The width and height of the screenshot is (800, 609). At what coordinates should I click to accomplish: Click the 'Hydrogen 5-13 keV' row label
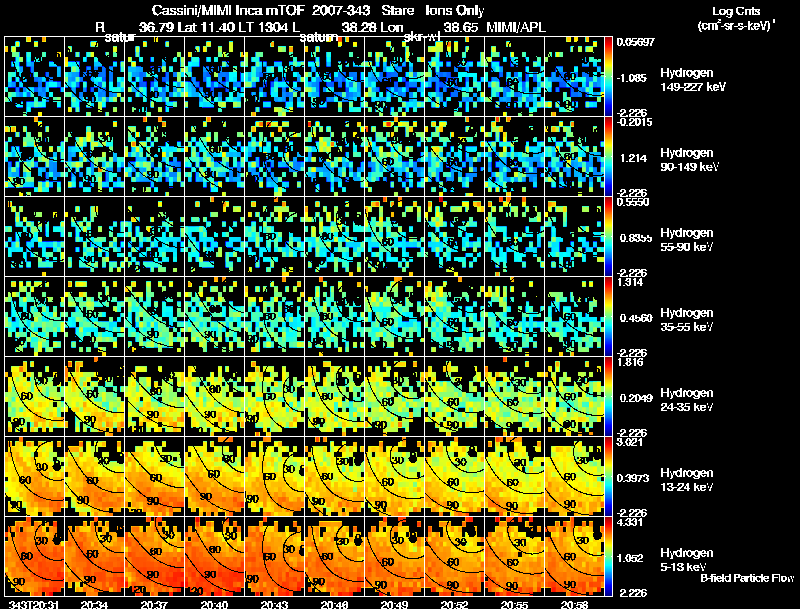[687, 560]
